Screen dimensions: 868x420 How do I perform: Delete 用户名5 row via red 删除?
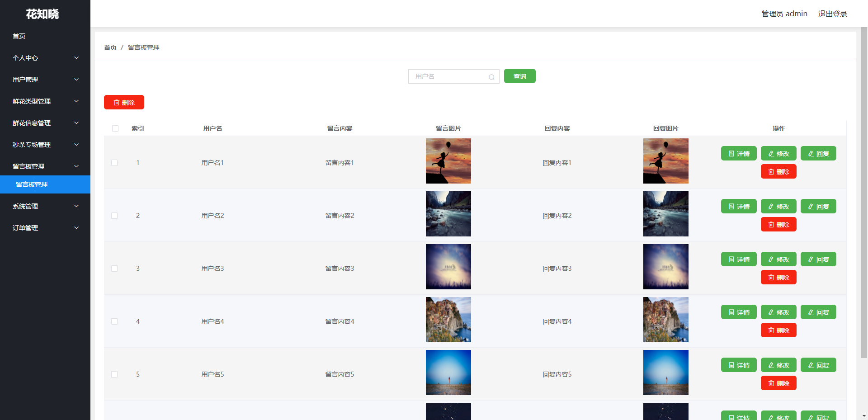click(778, 383)
